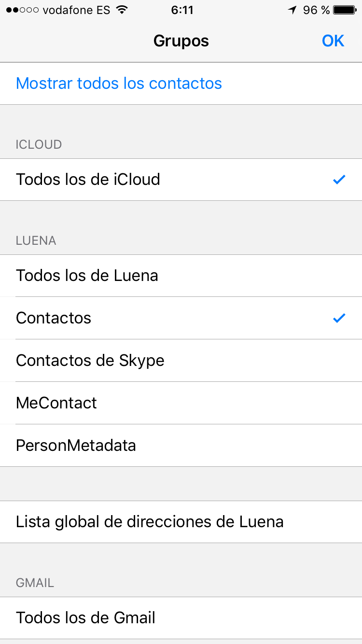Viewport: 362px width, 644px height.
Task: Tap the signal strength dots
Action: coord(22,10)
